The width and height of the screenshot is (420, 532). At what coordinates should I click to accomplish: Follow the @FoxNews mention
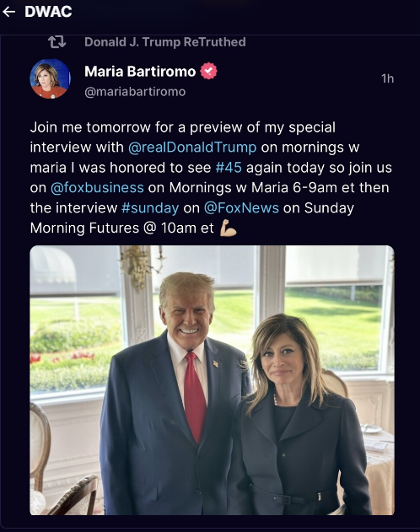point(241,208)
